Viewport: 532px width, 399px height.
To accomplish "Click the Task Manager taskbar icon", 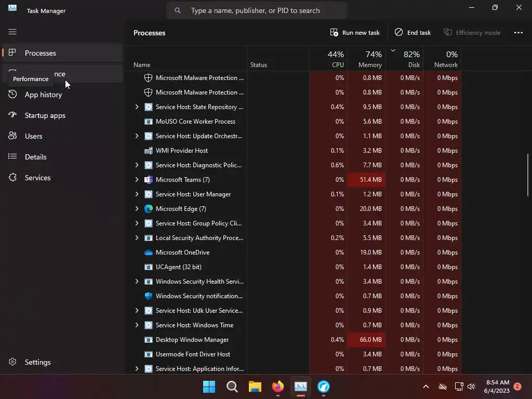I will 301,387.
